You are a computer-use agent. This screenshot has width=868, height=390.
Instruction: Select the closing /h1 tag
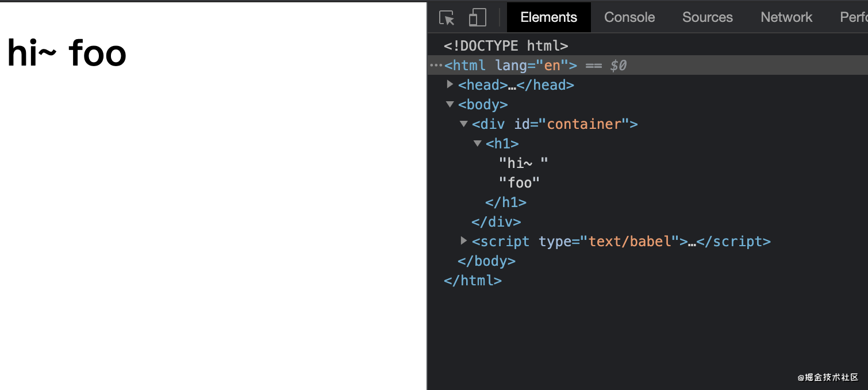(x=506, y=202)
